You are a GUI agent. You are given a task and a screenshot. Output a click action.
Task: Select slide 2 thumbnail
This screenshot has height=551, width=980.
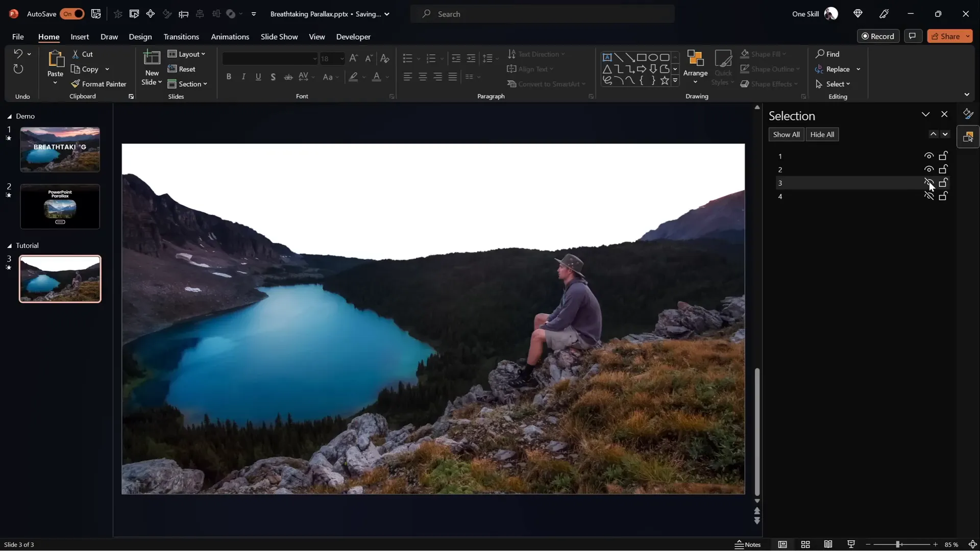pyautogui.click(x=59, y=207)
